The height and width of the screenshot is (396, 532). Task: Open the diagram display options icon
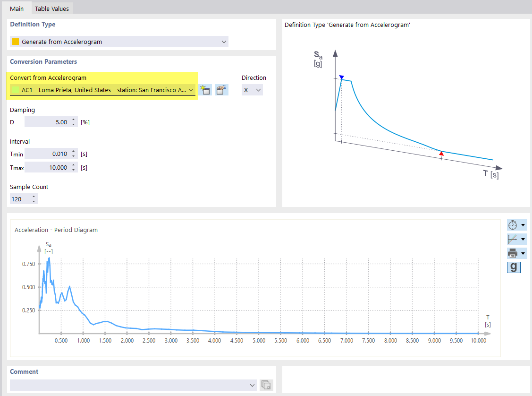[x=513, y=239]
